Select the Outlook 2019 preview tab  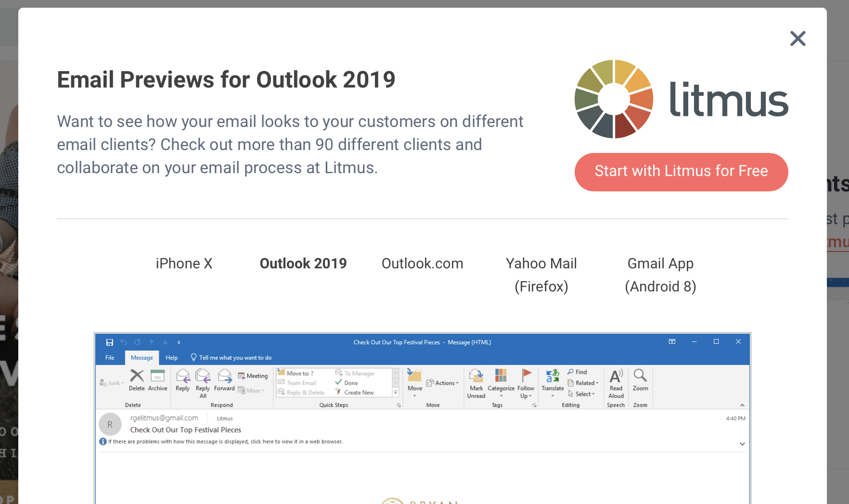303,264
